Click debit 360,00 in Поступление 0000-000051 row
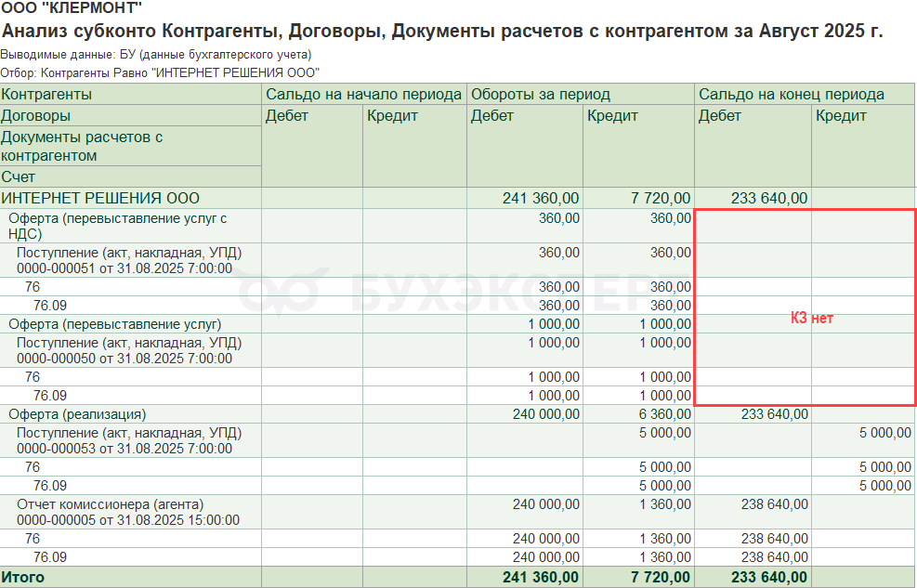Image resolution: width=917 pixels, height=588 pixels. [559, 253]
